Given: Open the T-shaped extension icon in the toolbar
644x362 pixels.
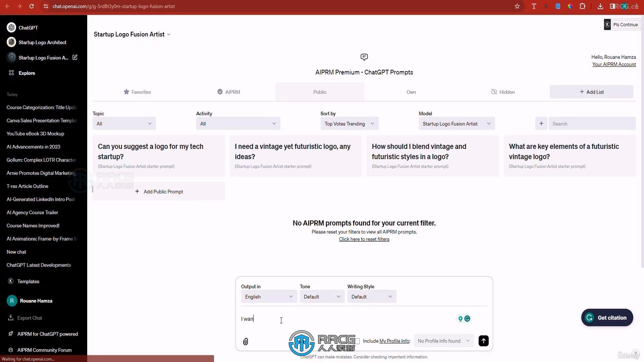Looking at the screenshot, I should 534,6.
